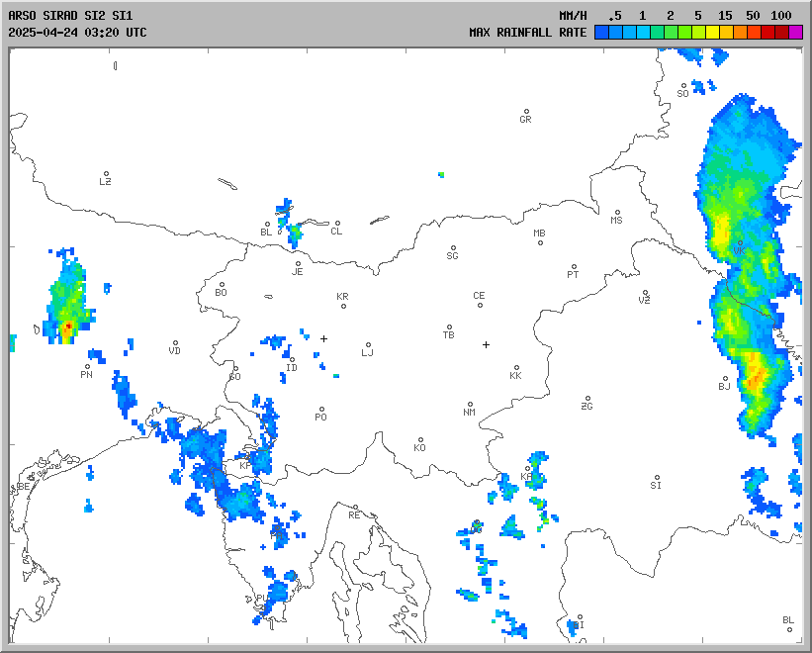Screen dimensions: 812x653
Task: Click the LJ city marker circle
Action: 369,345
